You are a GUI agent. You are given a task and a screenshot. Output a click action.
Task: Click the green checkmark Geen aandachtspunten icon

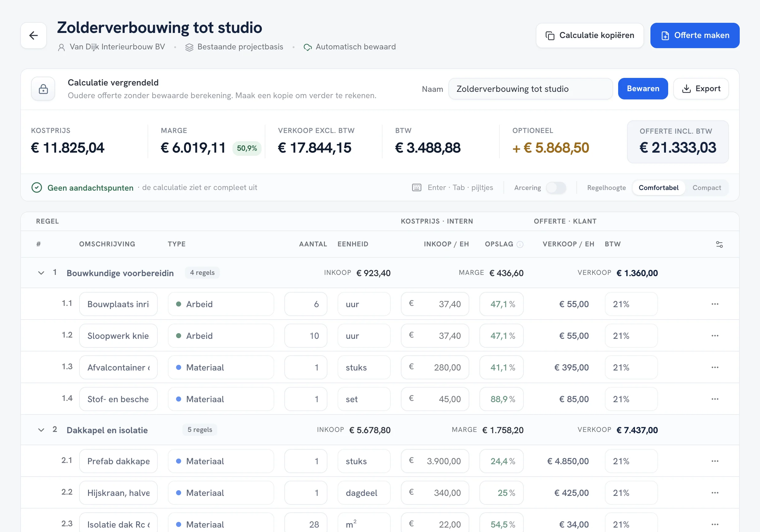[36, 188]
